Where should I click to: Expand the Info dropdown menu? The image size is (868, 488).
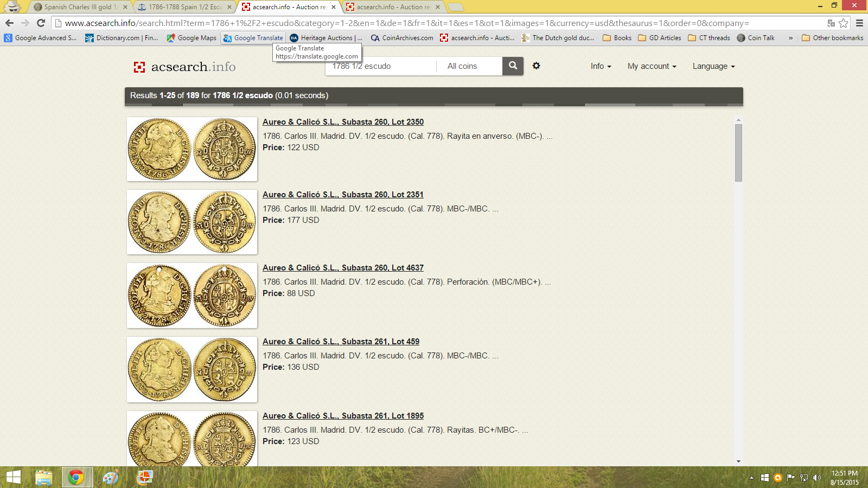pyautogui.click(x=601, y=66)
